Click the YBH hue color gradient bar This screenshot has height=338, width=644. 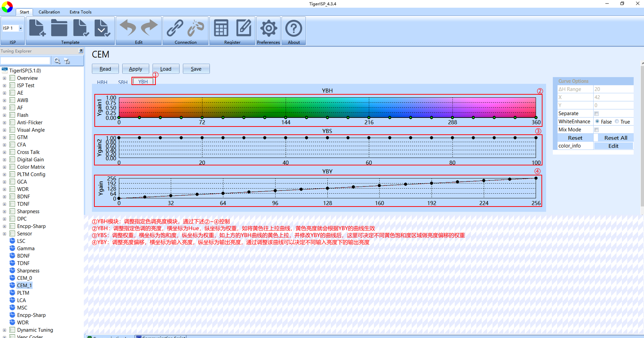pos(327,107)
